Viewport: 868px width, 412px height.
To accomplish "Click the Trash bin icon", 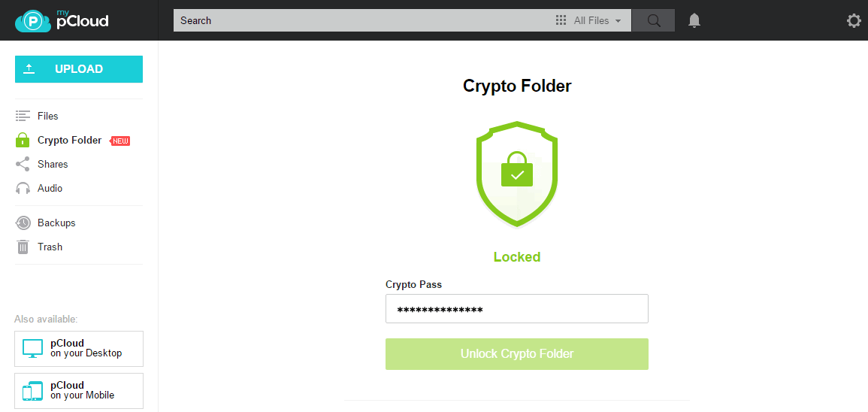I will coord(23,247).
